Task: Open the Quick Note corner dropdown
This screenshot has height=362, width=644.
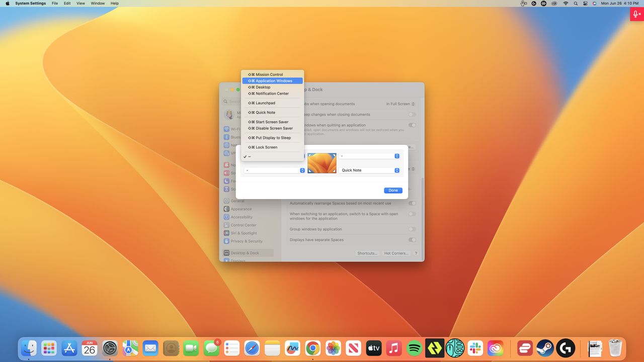Action: [369, 170]
